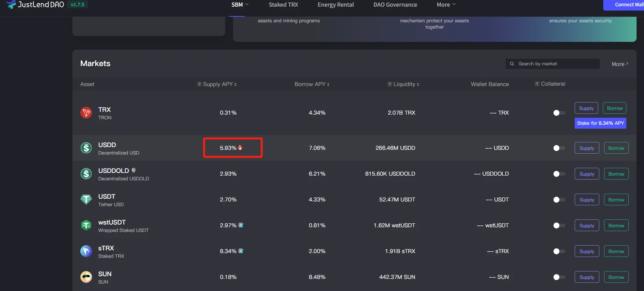The height and width of the screenshot is (291, 644).
Task: Click Stake for 8.34% APY button
Action: [x=600, y=123]
